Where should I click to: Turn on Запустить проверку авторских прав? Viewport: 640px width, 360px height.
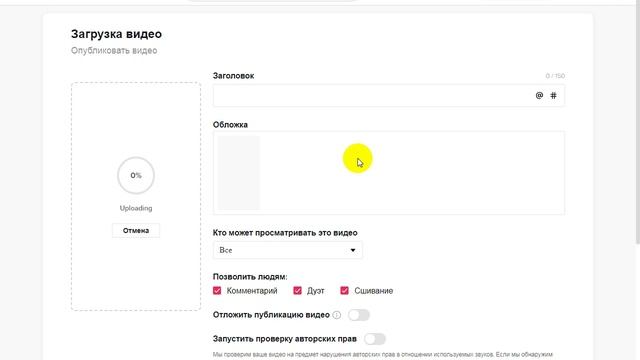click(375, 339)
